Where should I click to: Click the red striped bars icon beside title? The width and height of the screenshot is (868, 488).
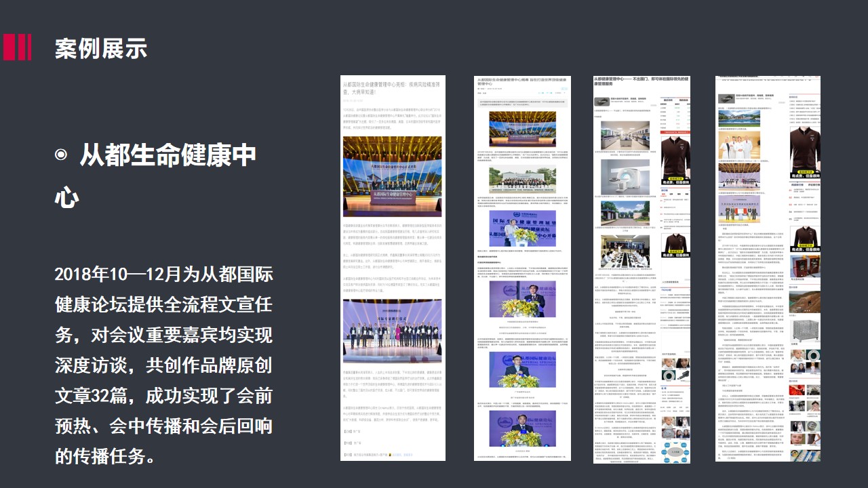point(18,47)
